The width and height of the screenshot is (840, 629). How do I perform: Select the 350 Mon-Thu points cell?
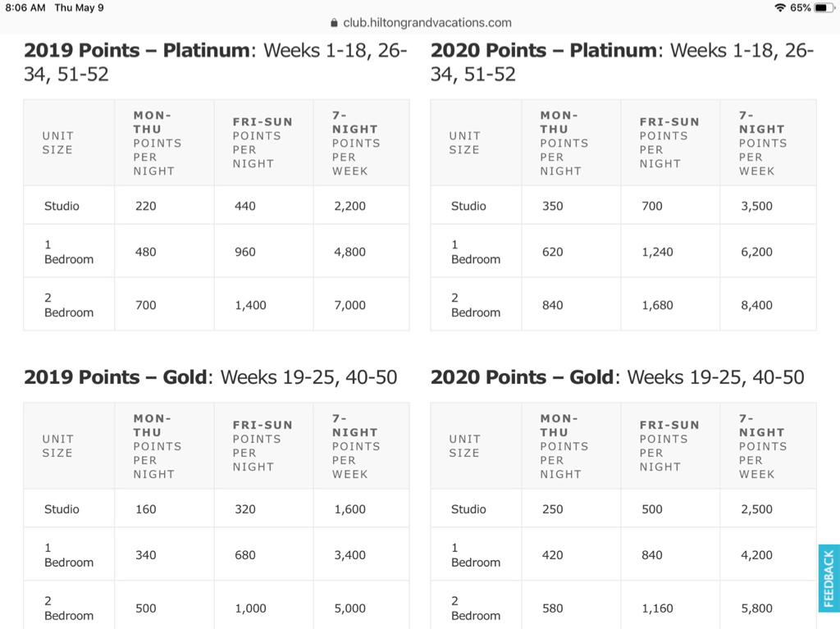[553, 206]
